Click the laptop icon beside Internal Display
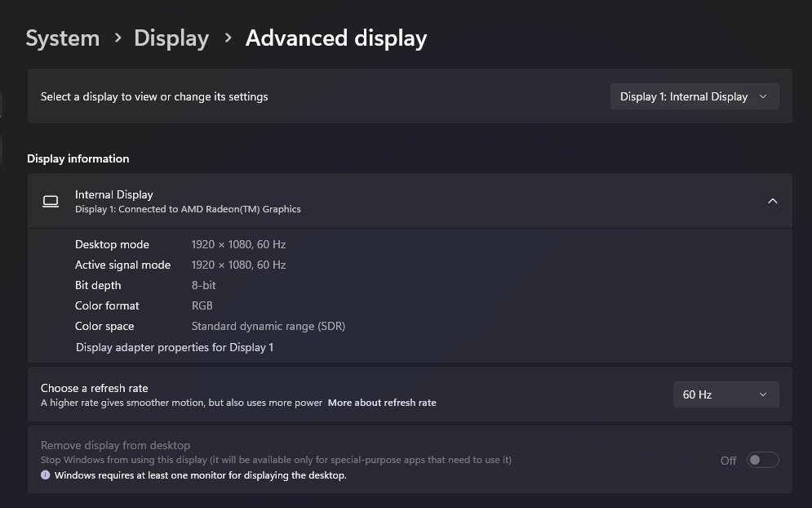 (x=51, y=202)
